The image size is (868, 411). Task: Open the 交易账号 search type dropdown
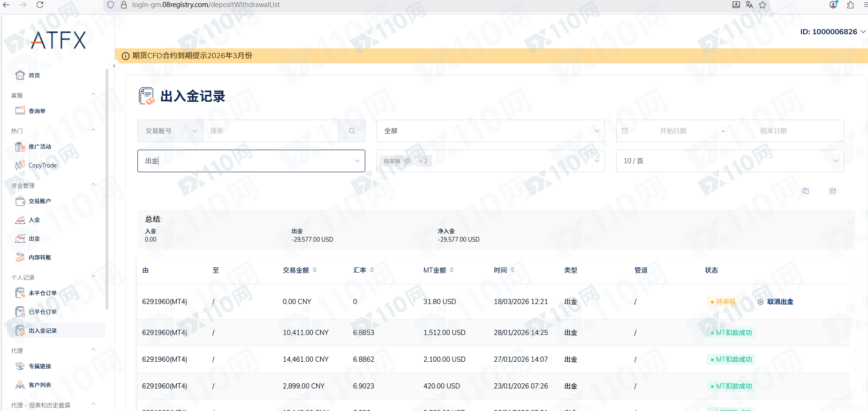[x=170, y=131]
